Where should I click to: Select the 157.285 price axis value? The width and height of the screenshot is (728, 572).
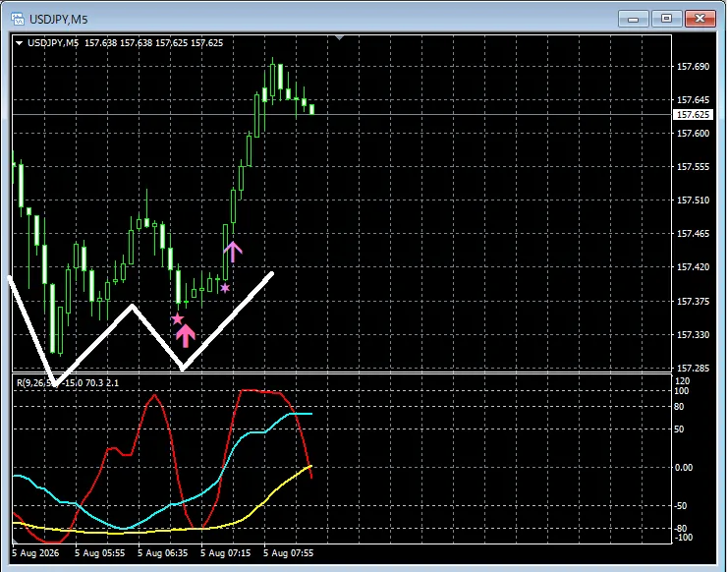tap(694, 369)
